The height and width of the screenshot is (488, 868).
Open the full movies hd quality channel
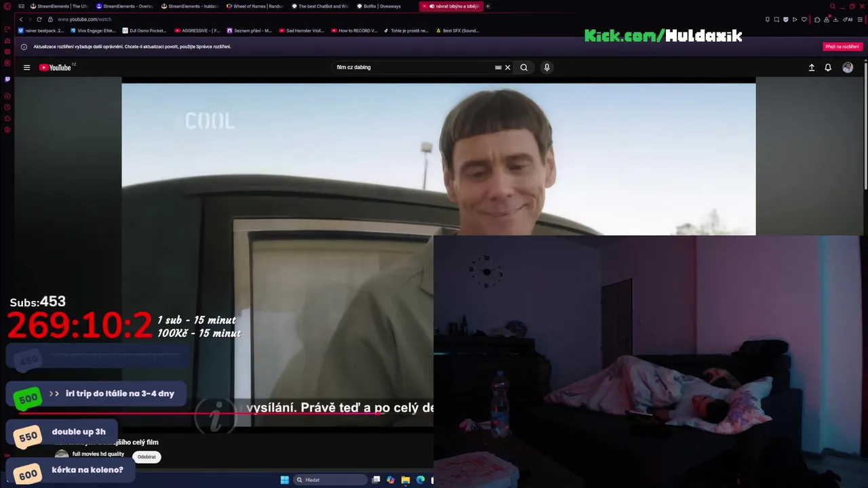point(98,454)
